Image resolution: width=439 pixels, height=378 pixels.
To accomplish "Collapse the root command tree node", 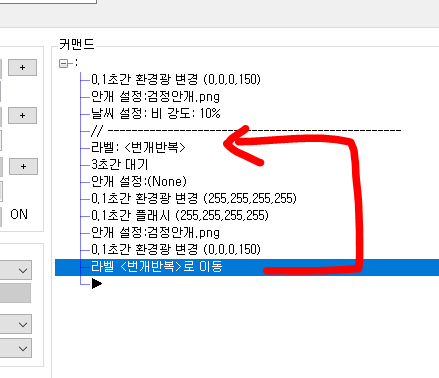I will click(63, 63).
